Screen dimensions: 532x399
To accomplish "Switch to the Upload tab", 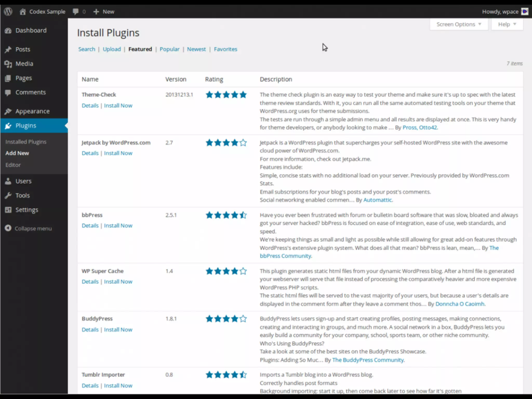I will 112,49.
